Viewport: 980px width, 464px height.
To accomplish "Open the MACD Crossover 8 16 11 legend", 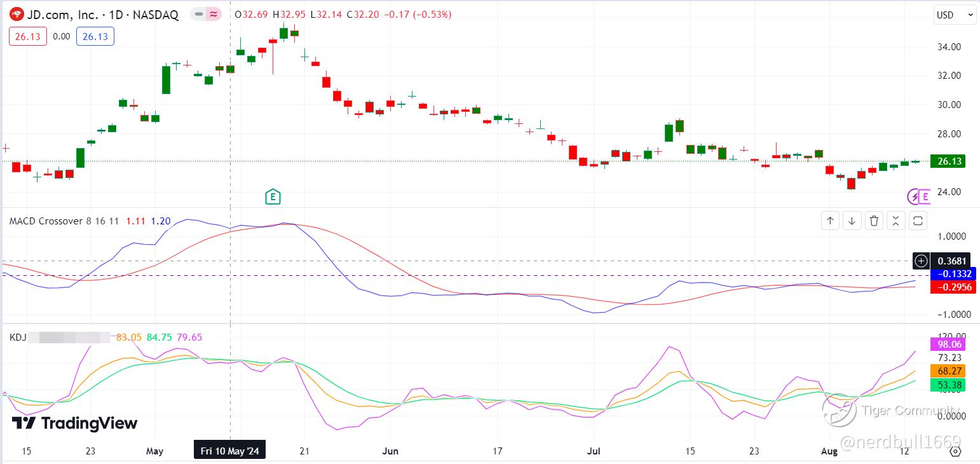I will pos(64,221).
